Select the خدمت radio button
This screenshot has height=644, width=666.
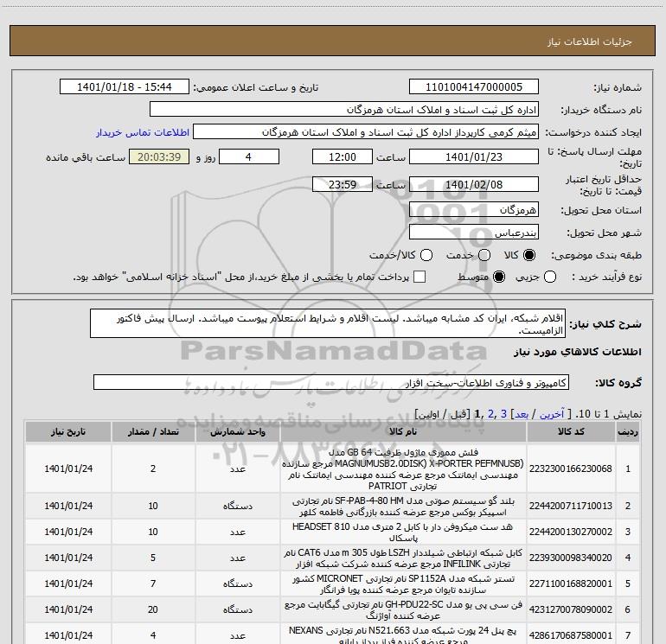tap(484, 255)
